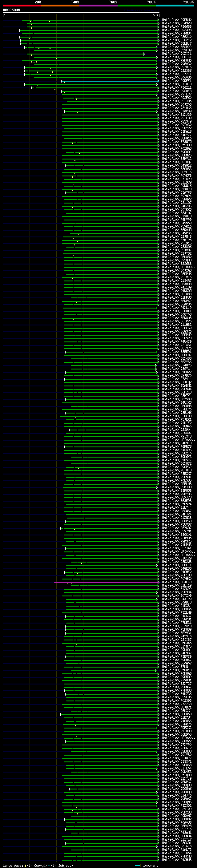Click the white query sequence bar
Viewport: 197px width, 868px height.
[x=81, y=12]
